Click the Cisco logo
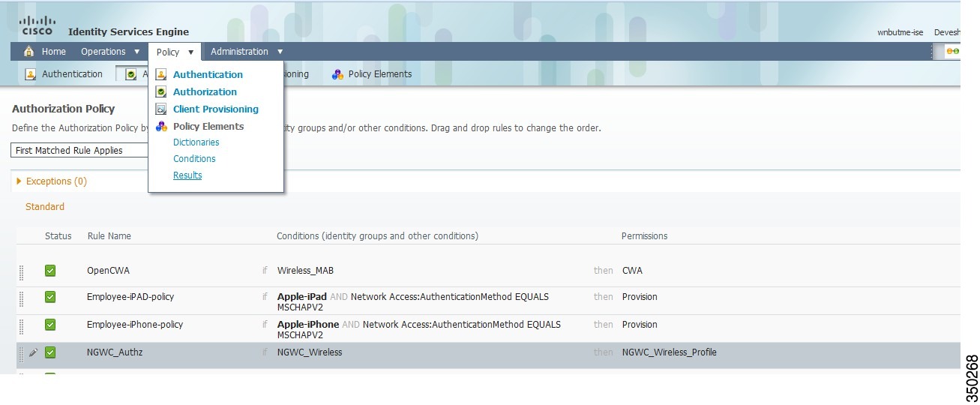 click(x=37, y=25)
